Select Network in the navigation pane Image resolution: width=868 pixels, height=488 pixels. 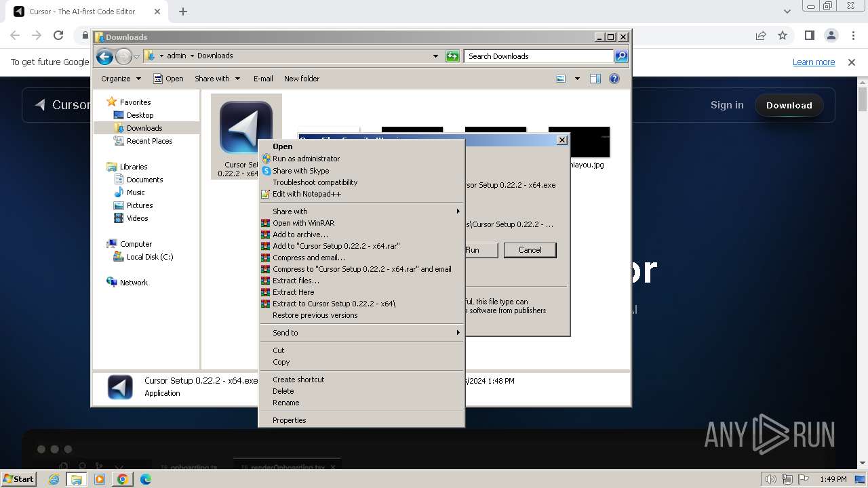(x=134, y=283)
